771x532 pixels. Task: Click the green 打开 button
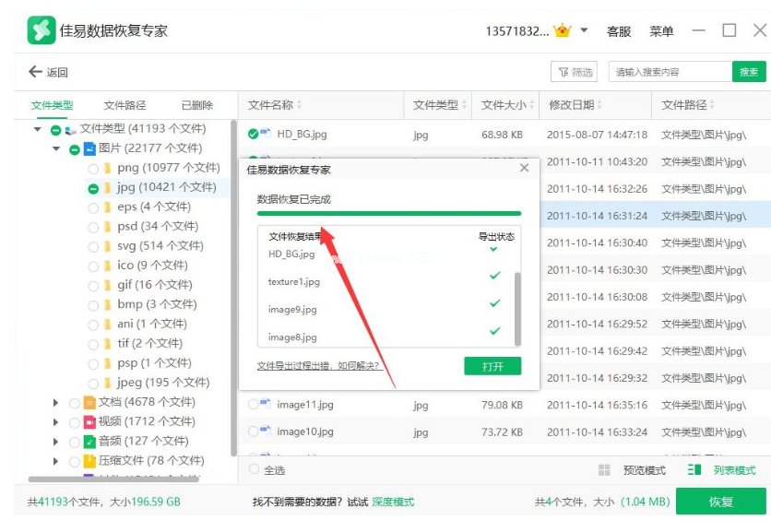[492, 366]
